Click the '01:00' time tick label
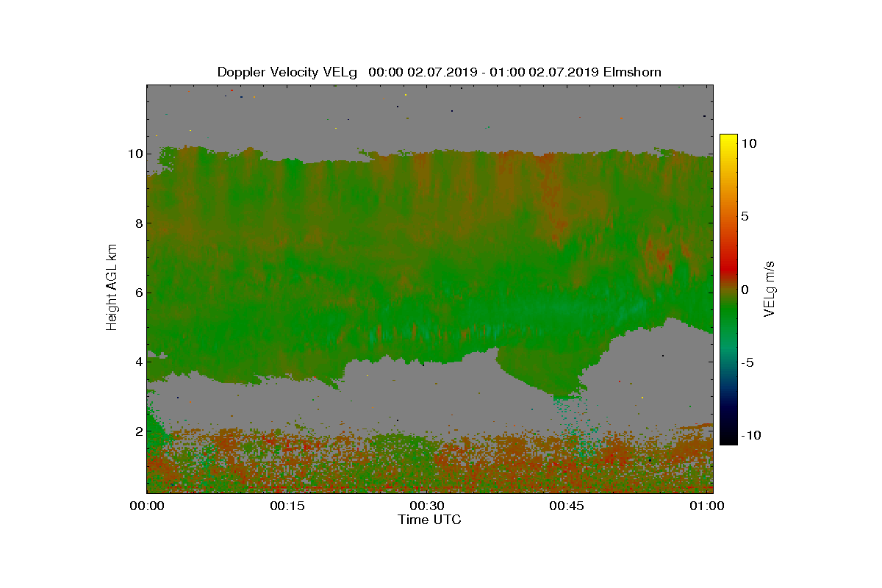This screenshot has height=588, width=882. [707, 506]
